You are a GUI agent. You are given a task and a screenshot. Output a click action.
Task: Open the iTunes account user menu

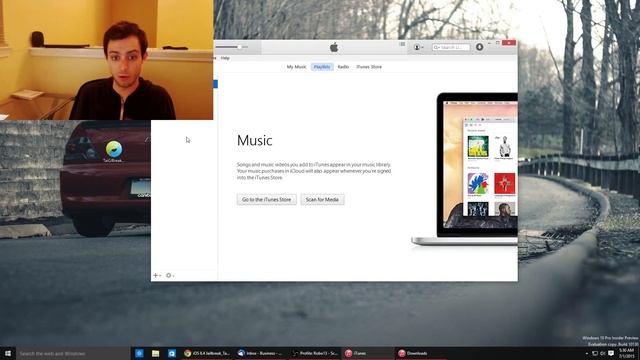(419, 47)
